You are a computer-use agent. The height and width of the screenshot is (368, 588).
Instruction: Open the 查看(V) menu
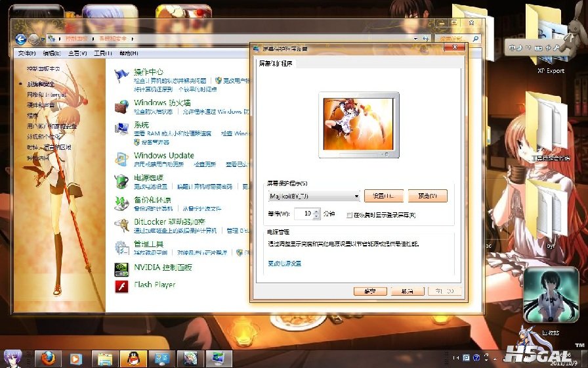coord(77,53)
